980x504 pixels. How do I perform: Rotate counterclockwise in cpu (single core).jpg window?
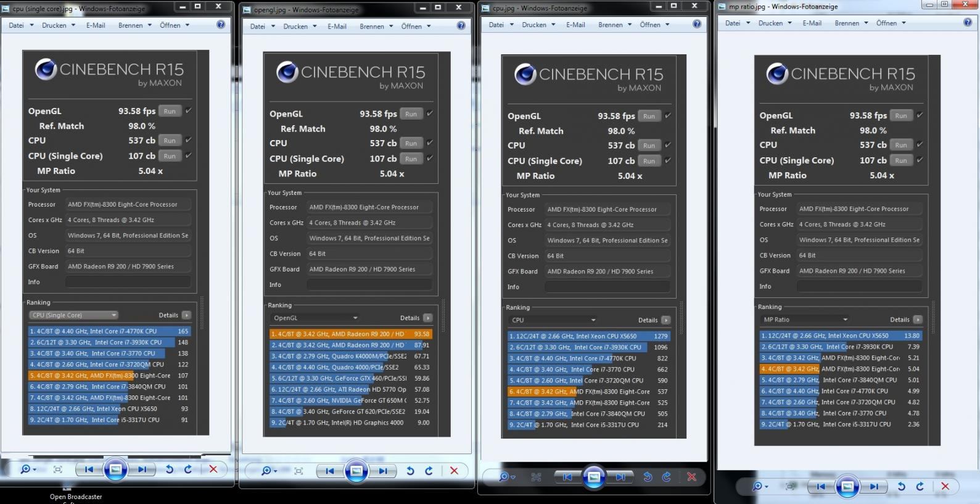point(169,469)
